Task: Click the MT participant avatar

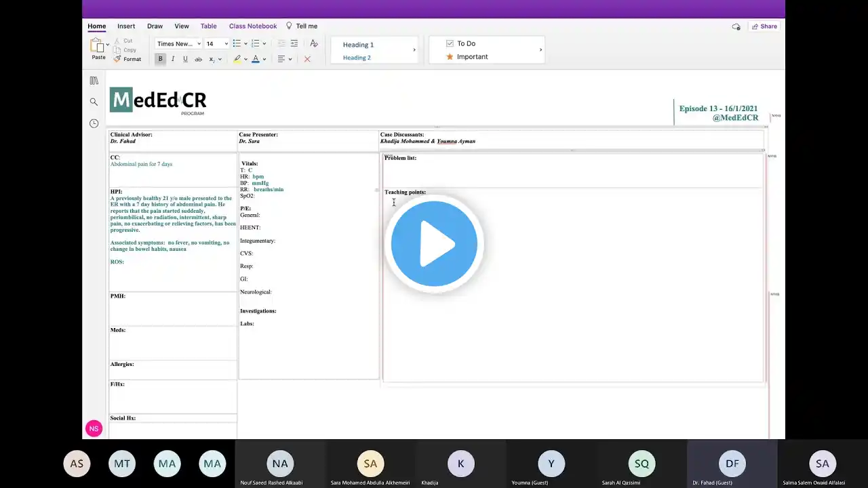Action: point(122,464)
